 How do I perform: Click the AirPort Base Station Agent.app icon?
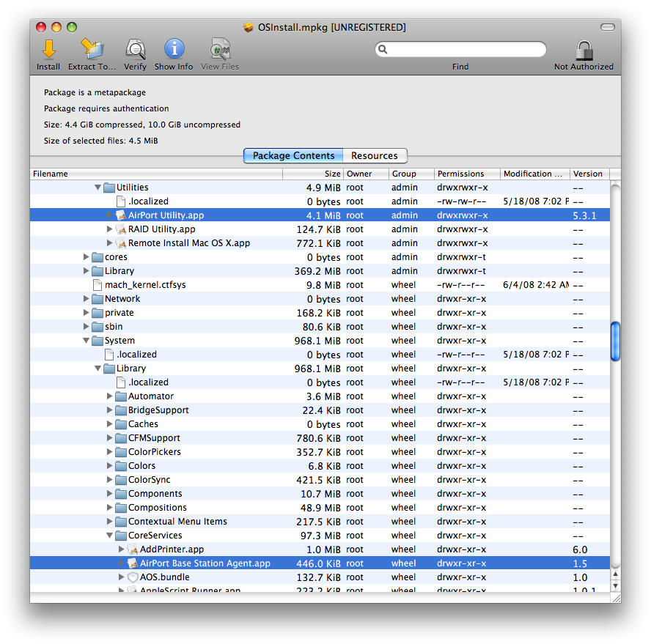pyautogui.click(x=133, y=563)
